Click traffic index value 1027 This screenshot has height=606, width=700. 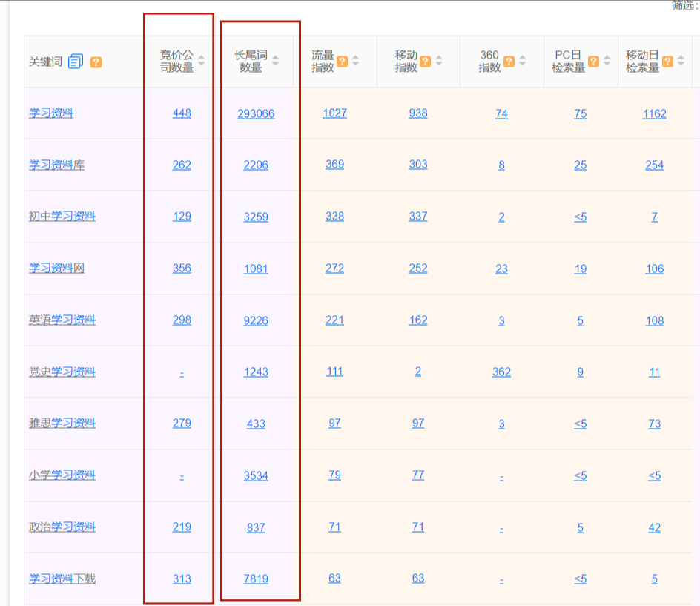click(x=335, y=113)
